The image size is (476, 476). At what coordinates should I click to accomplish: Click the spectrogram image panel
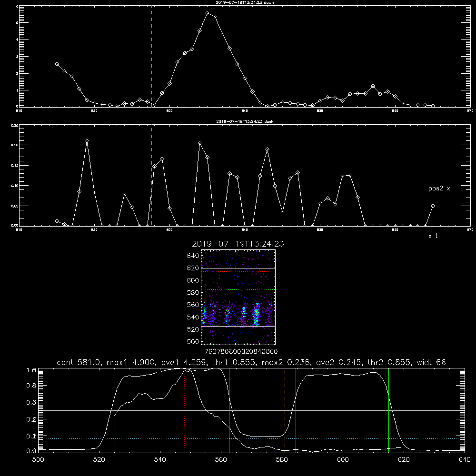tap(238, 297)
